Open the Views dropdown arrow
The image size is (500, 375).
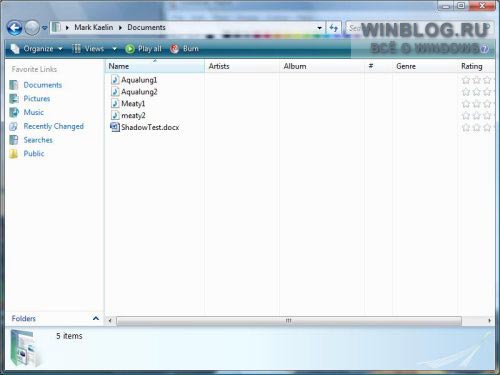(114, 49)
